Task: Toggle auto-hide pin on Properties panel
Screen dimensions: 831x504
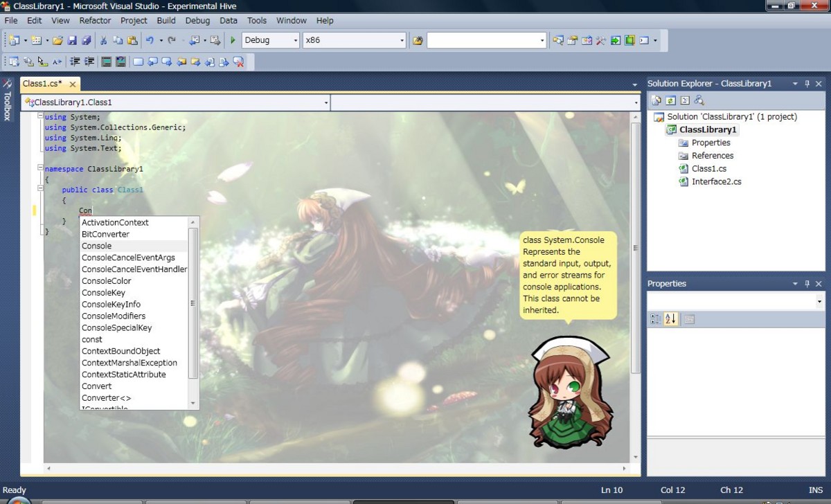Action: [807, 284]
